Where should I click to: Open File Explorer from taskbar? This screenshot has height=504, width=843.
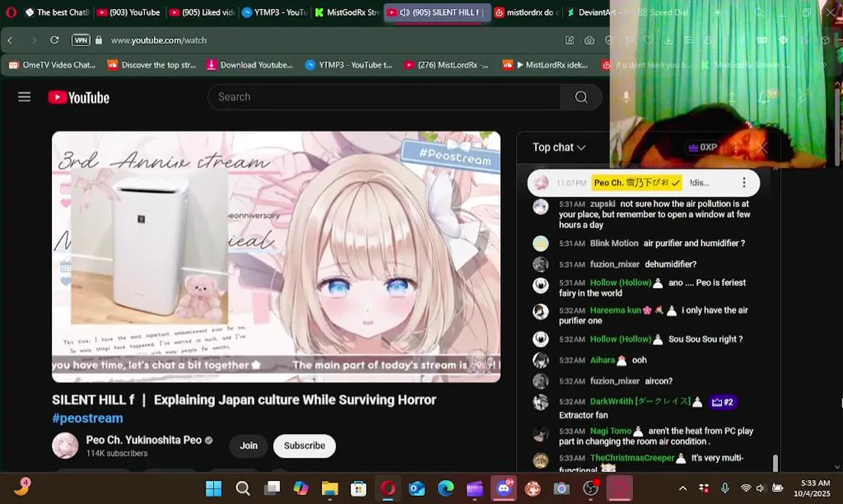click(x=330, y=488)
